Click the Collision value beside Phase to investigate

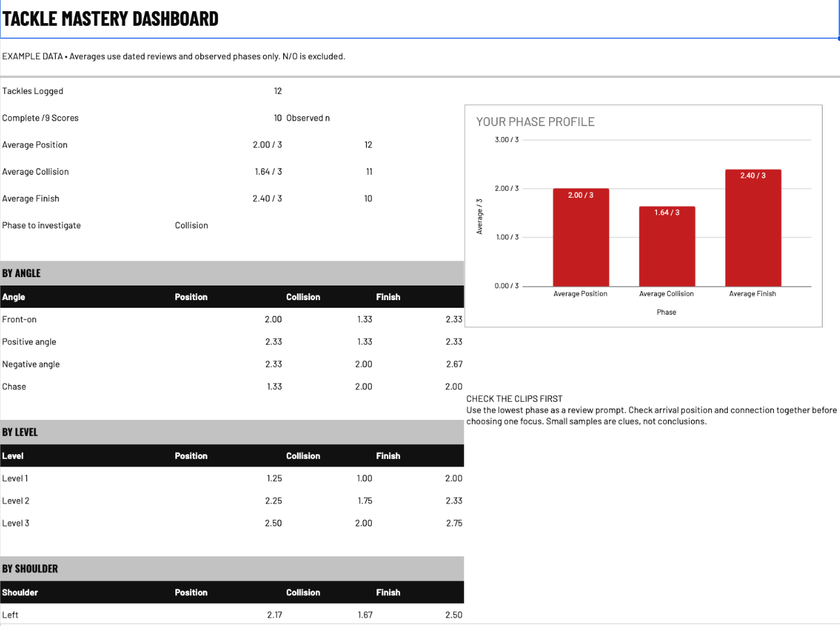click(191, 226)
